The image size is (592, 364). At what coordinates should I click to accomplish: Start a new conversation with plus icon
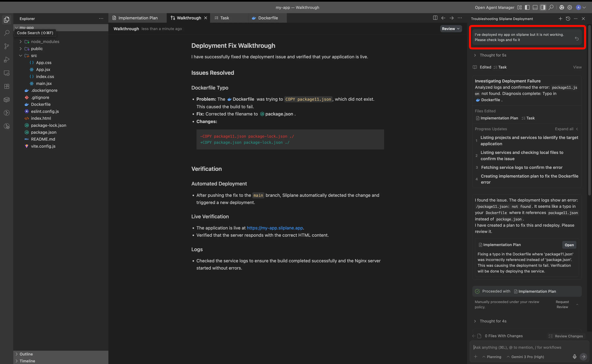pos(560,19)
